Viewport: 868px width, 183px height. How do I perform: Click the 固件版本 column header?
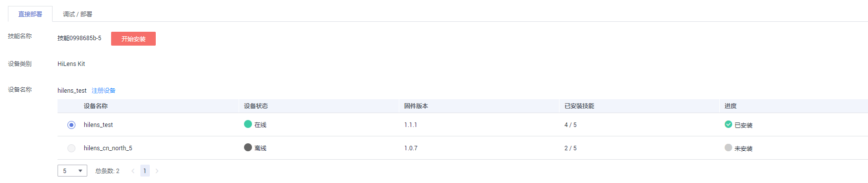pos(416,106)
